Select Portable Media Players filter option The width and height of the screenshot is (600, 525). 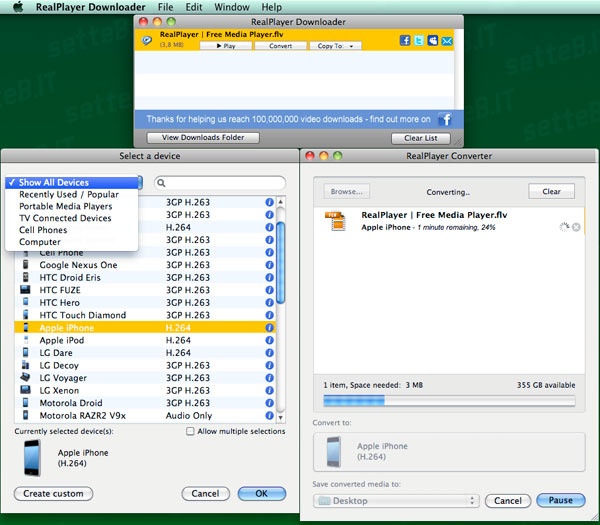tap(65, 206)
